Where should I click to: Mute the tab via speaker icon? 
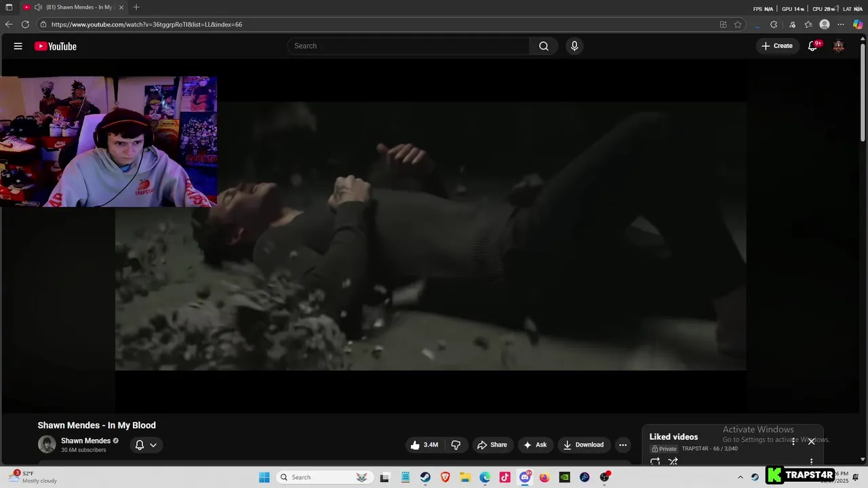pyautogui.click(x=38, y=7)
